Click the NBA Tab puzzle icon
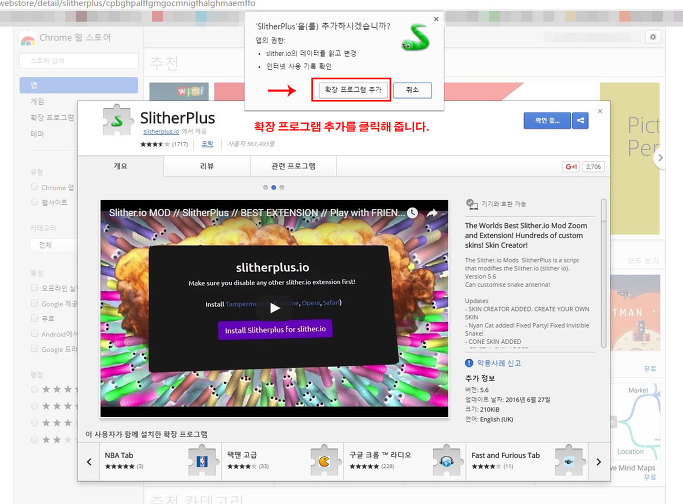This screenshot has width=683, height=504. pyautogui.click(x=203, y=461)
